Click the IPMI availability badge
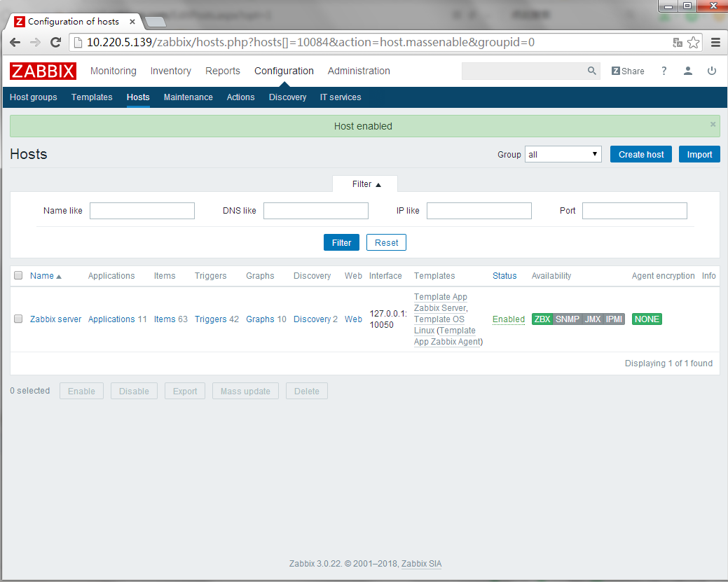The image size is (728, 582). 614,319
